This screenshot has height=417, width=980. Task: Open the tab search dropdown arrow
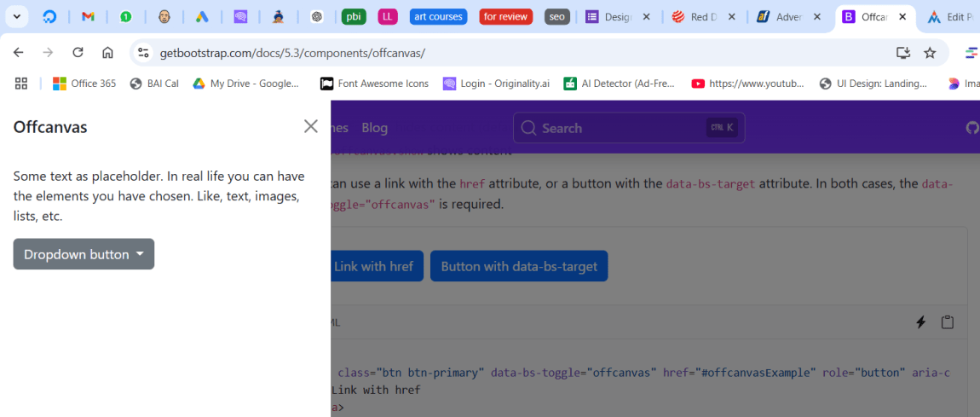coord(17,16)
